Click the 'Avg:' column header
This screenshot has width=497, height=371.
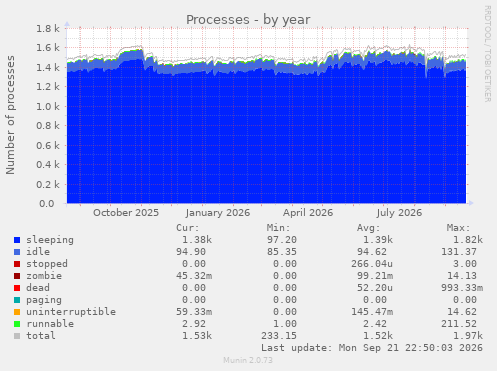[x=368, y=228]
